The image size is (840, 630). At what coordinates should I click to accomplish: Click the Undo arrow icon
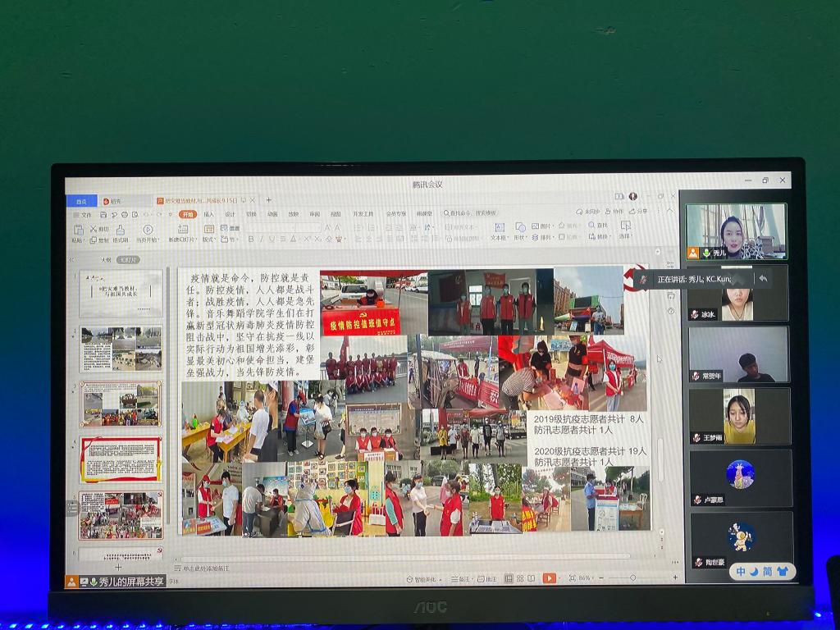click(148, 214)
